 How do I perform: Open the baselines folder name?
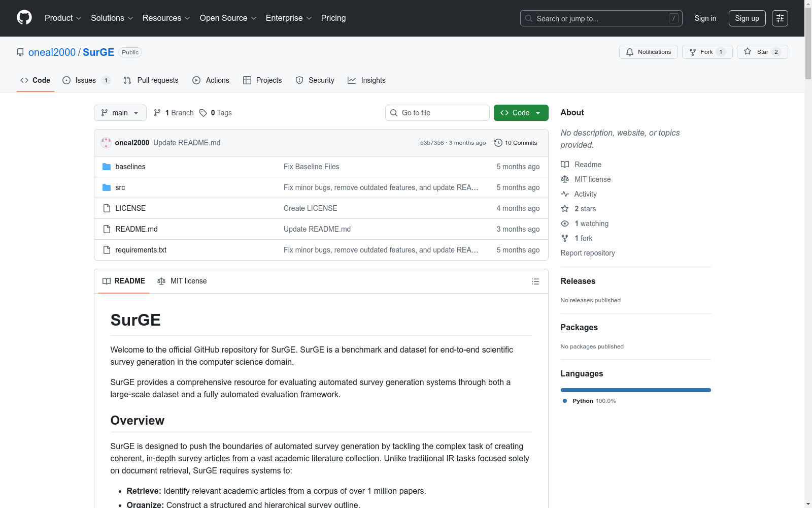tap(130, 167)
